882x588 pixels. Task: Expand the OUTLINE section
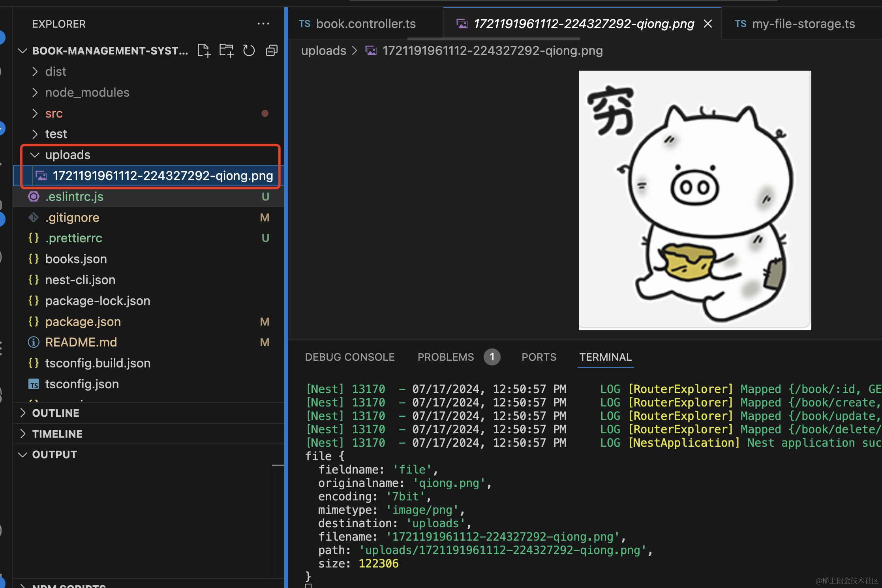tap(56, 413)
